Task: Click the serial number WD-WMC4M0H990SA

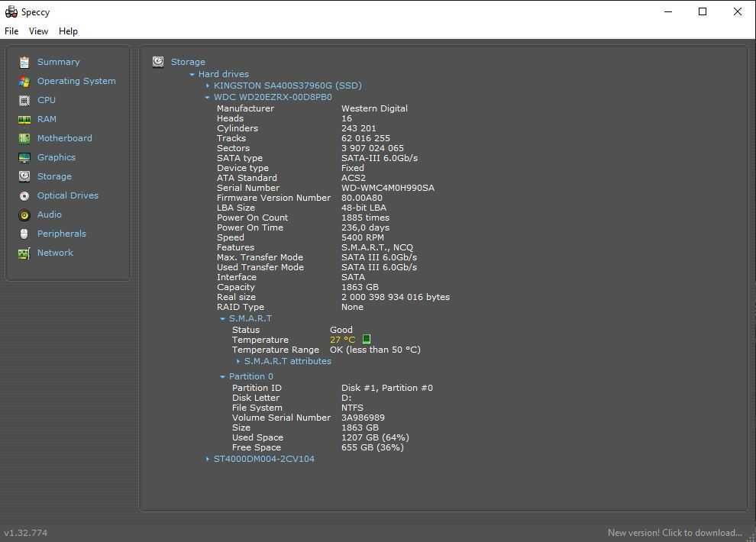Action: click(x=388, y=188)
